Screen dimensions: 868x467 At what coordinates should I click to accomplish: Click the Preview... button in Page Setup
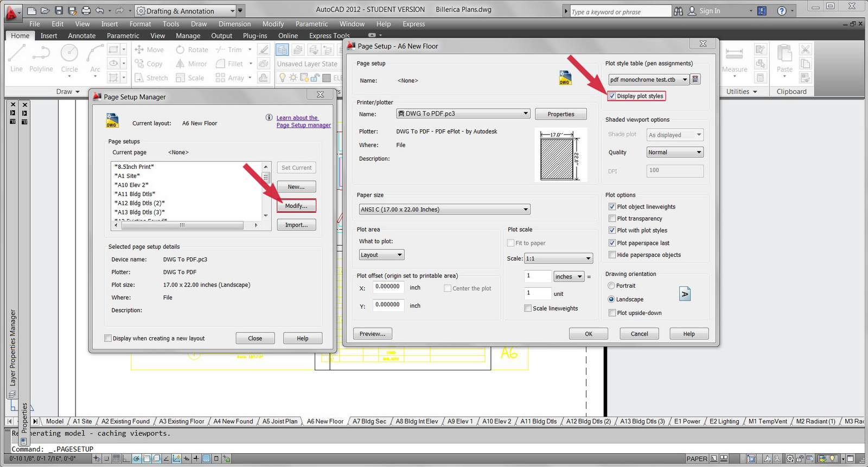pyautogui.click(x=373, y=334)
